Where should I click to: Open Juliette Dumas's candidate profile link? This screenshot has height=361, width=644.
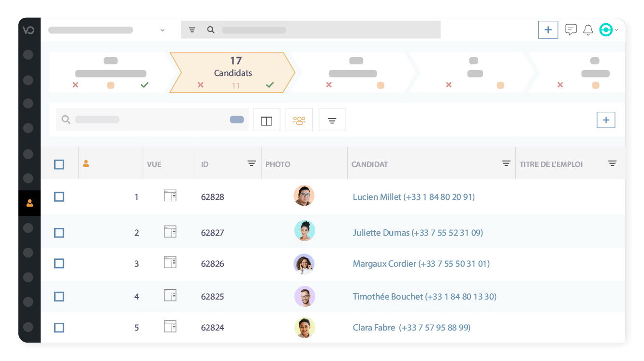[417, 233]
